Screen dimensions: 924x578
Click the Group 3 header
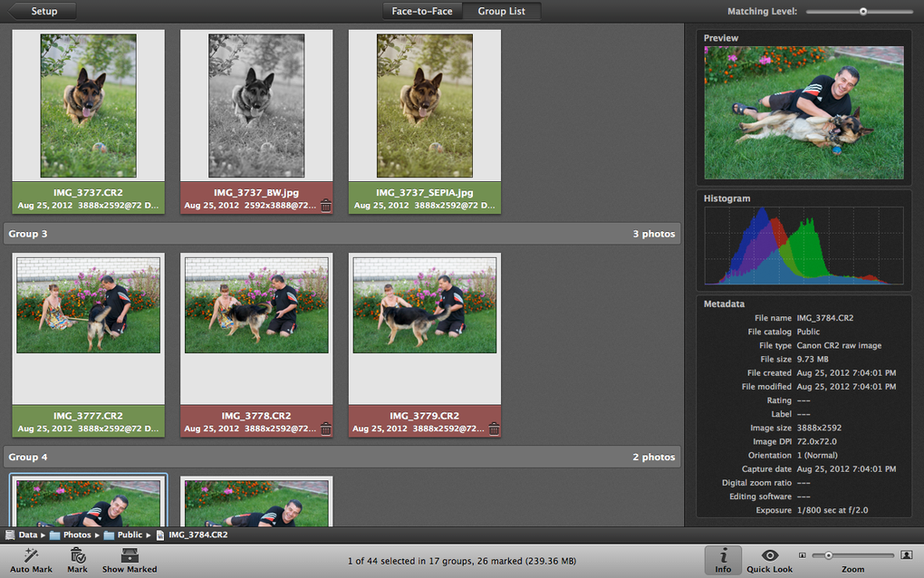pyautogui.click(x=342, y=234)
